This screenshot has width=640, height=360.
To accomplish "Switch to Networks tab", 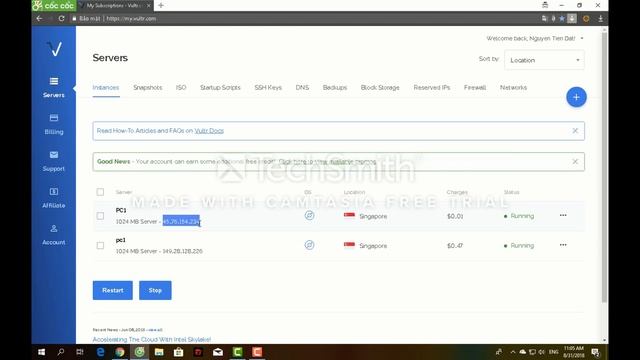I will click(513, 87).
